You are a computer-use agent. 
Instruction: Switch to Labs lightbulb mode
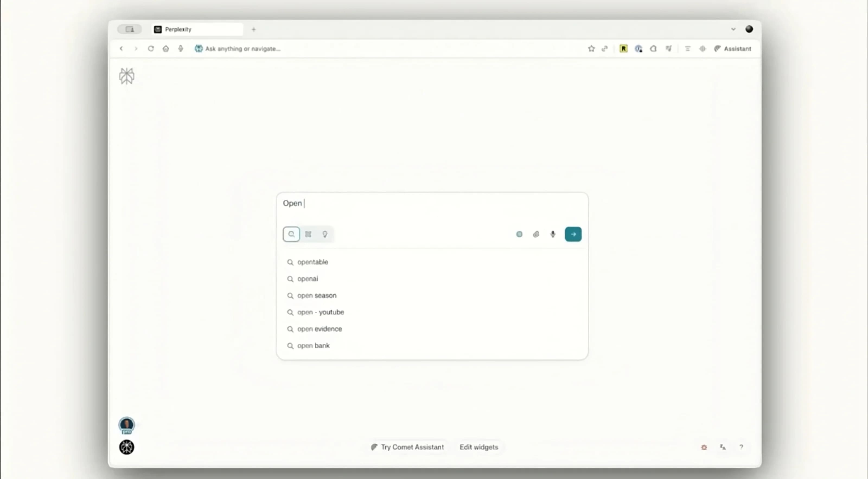coord(325,234)
